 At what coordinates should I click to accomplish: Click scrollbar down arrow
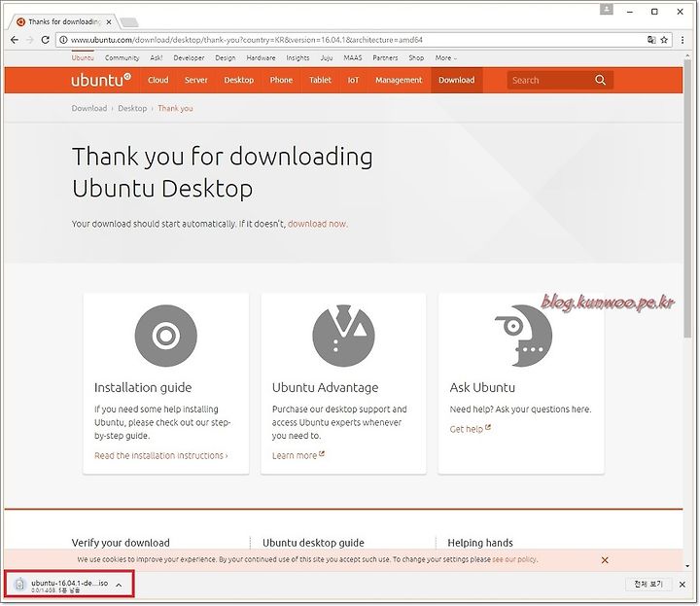coord(687,566)
